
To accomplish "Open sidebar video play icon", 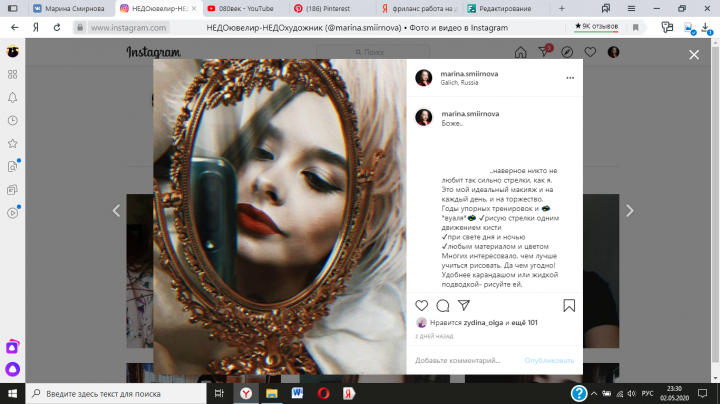I will pyautogui.click(x=12, y=213).
